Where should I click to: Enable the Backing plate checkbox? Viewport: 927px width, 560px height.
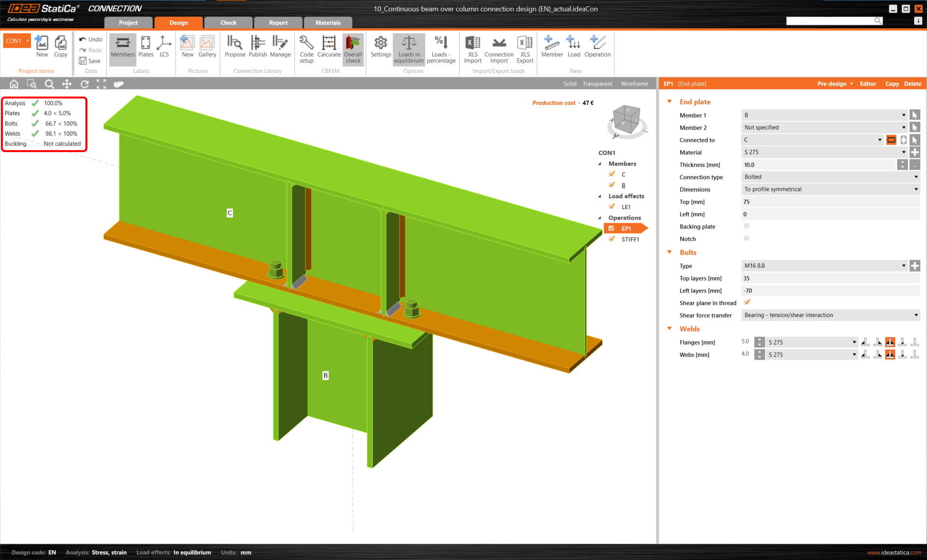pyautogui.click(x=746, y=225)
